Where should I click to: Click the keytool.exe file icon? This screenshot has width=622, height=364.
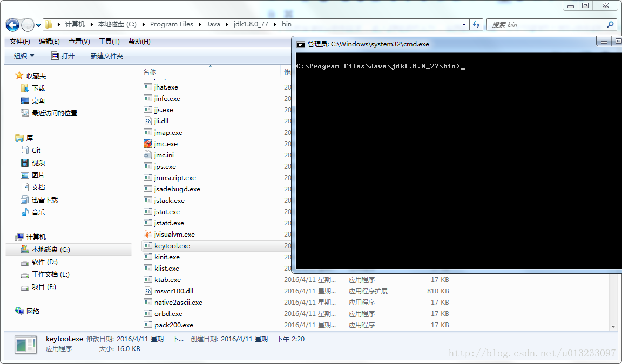(148, 245)
